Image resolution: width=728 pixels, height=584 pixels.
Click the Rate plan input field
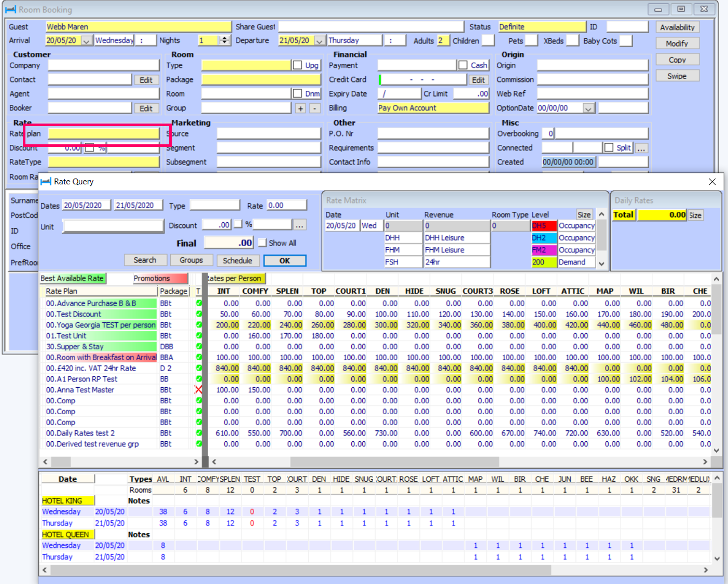(104, 134)
